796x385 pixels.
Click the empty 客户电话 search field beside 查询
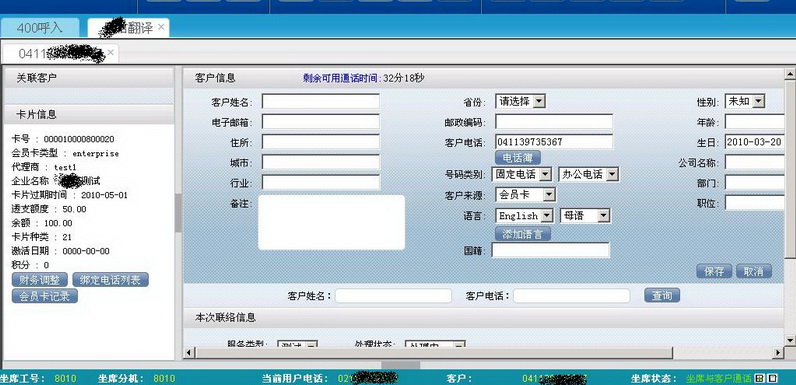pyautogui.click(x=571, y=296)
